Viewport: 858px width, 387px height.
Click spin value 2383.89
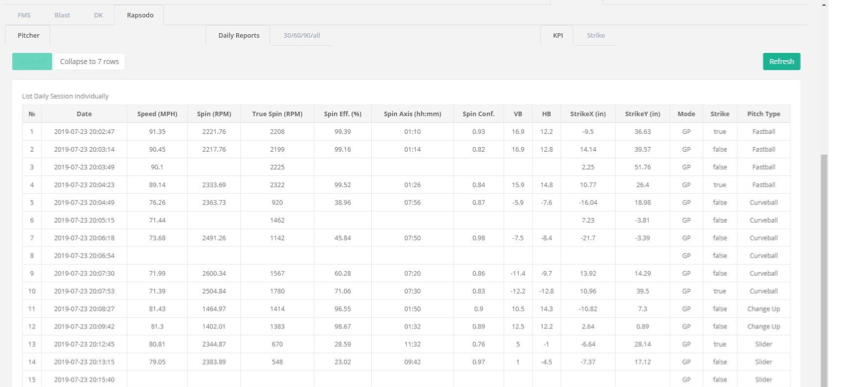[214, 362]
